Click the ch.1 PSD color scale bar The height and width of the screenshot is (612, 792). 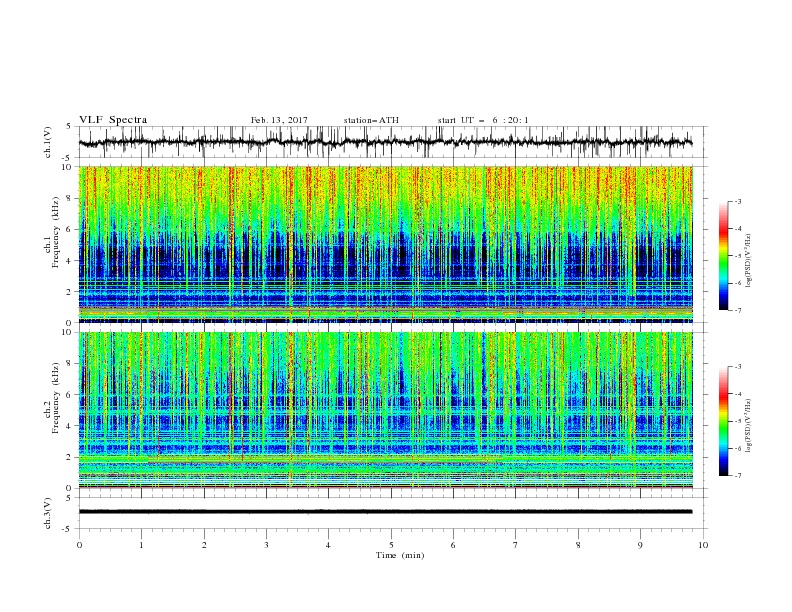click(723, 256)
